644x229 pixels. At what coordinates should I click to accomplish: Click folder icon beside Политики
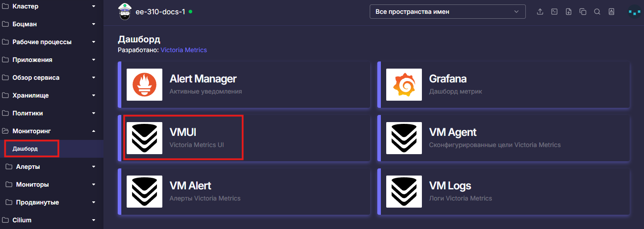click(5, 113)
